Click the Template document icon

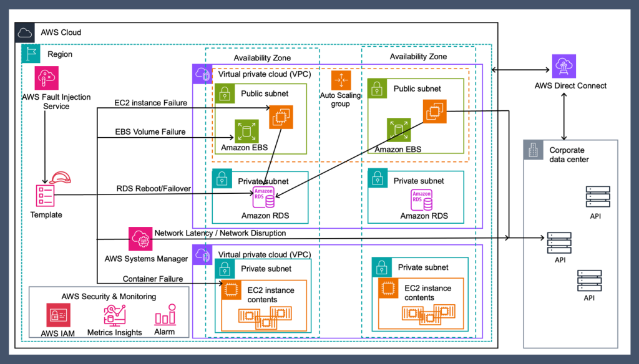pyautogui.click(x=46, y=194)
